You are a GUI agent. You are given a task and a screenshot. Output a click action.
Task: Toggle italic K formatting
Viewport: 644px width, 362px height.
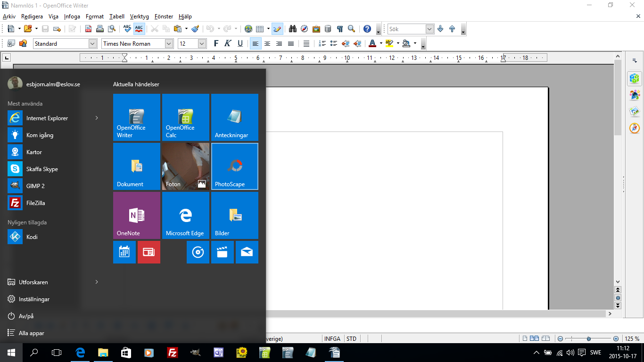coord(228,43)
